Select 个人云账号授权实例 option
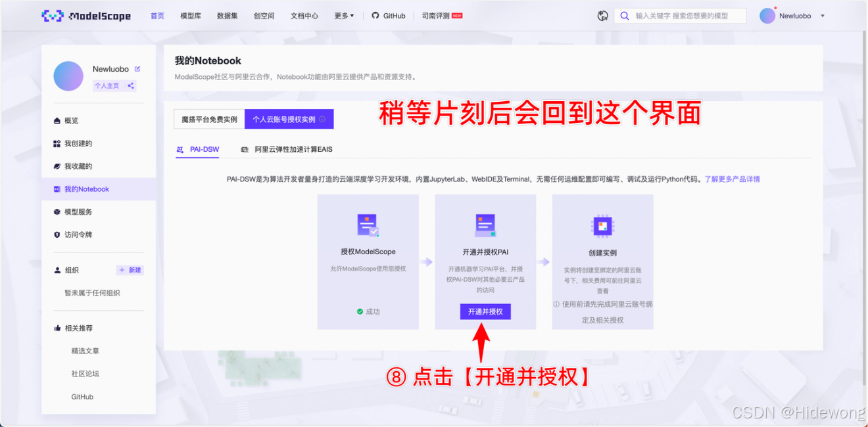The image size is (868, 427). pyautogui.click(x=284, y=120)
